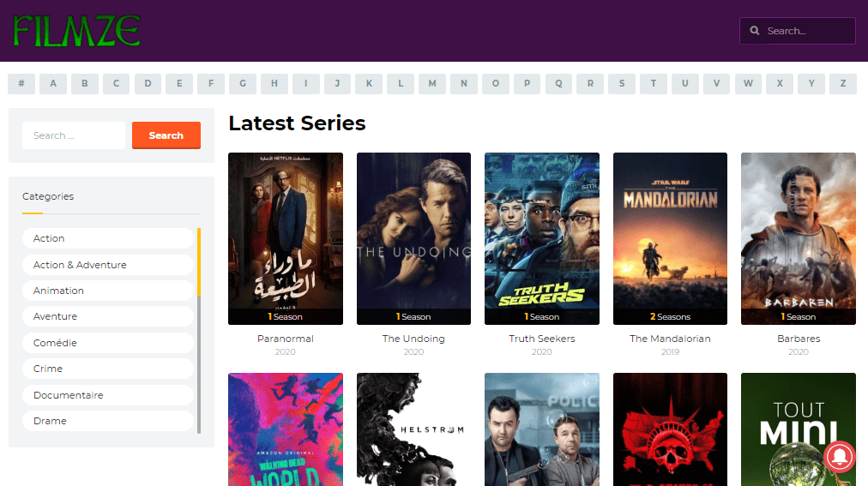Open the Documentaire category
The image size is (868, 486).
[108, 395]
